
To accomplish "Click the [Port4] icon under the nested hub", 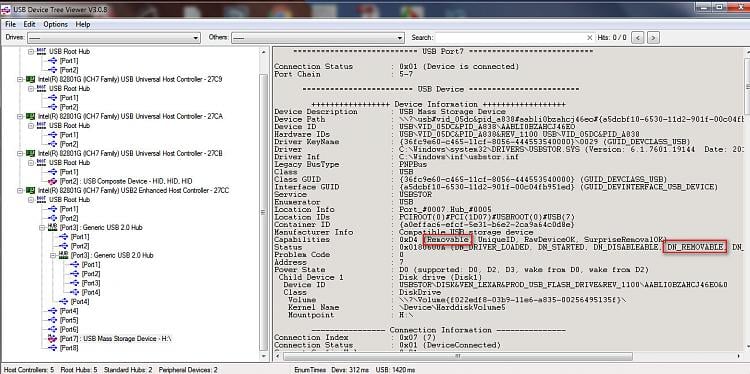I will pyautogui.click(x=75, y=292).
